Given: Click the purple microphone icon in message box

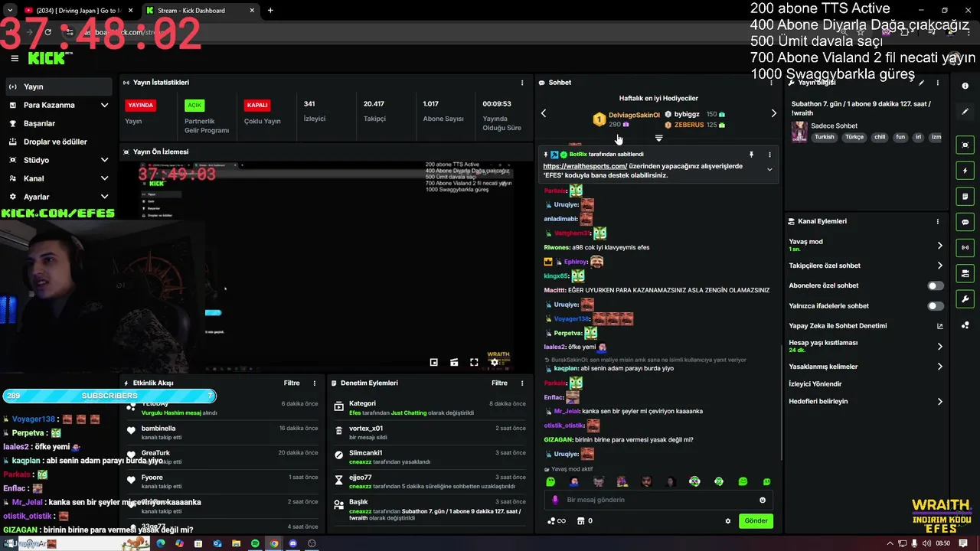Looking at the screenshot, I should pos(555,500).
